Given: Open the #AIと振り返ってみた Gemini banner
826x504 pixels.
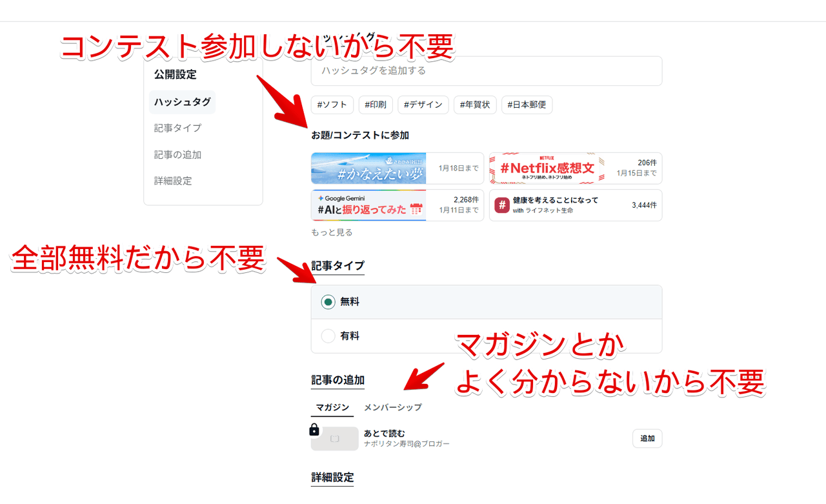Looking at the screenshot, I should tap(368, 205).
